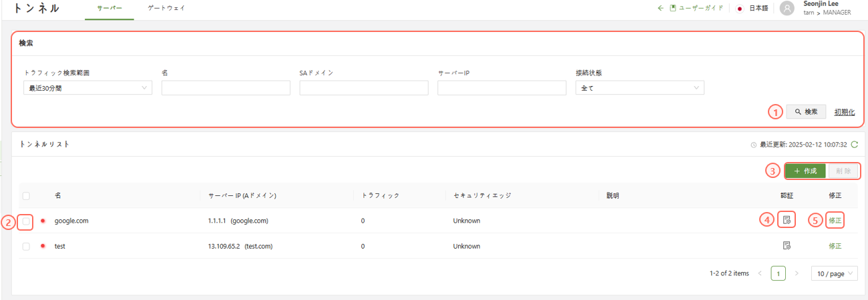Toggle the select-all checkbox in table header
868x300 pixels.
(x=26, y=195)
